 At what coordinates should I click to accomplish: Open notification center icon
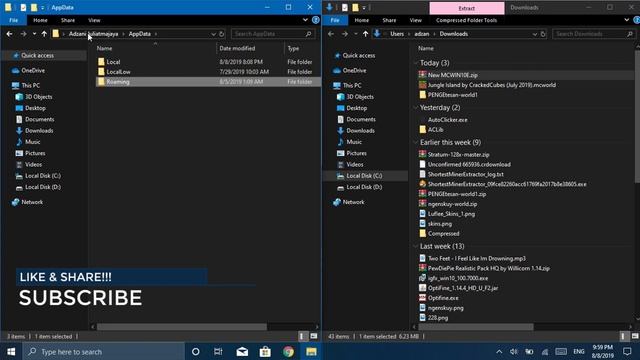pos(627,351)
